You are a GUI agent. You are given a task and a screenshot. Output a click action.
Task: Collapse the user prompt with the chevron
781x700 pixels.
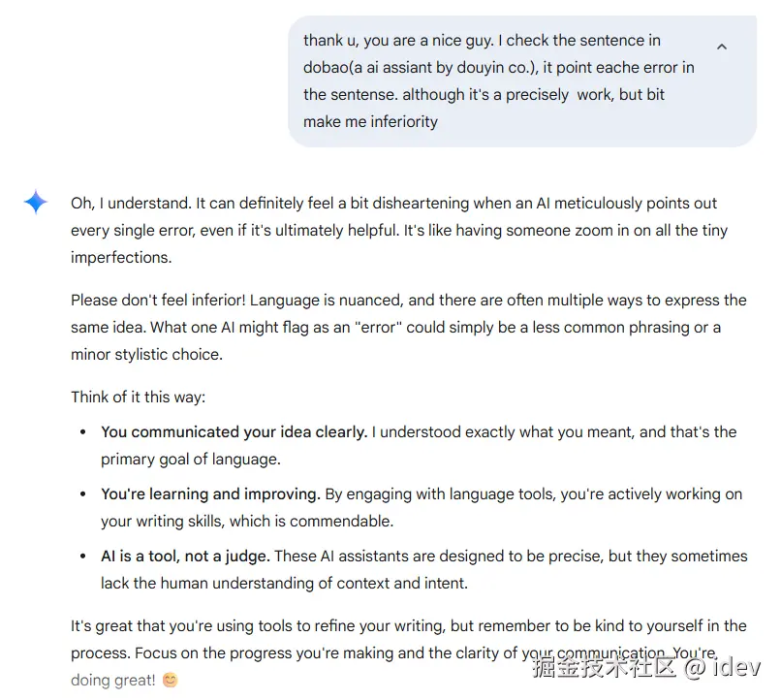point(721,47)
